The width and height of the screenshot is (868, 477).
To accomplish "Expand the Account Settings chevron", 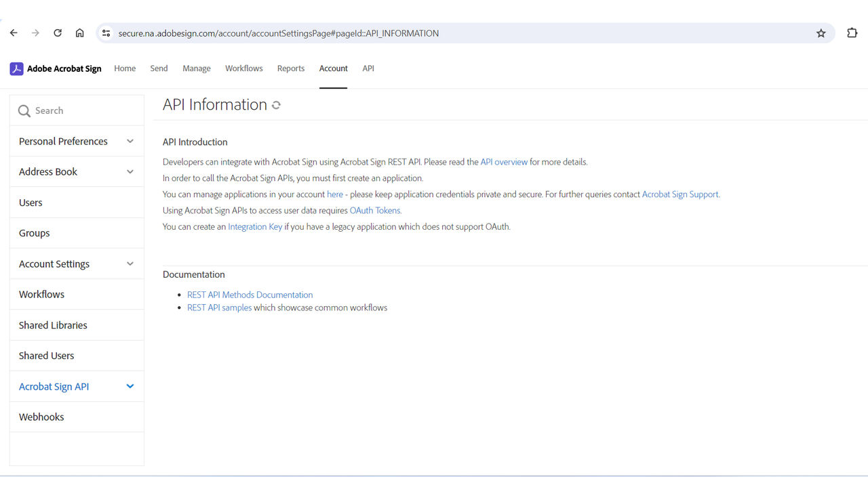I will (x=130, y=264).
